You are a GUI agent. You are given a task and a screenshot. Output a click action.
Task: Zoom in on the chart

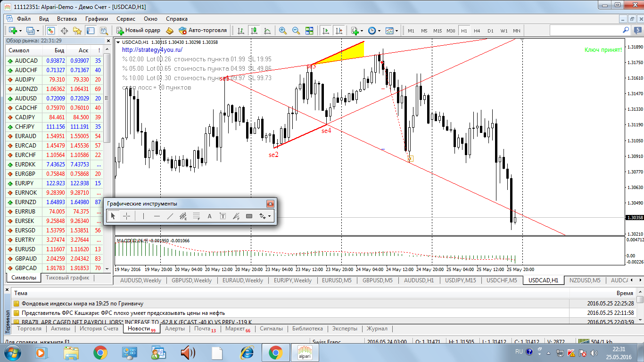pos(283,31)
